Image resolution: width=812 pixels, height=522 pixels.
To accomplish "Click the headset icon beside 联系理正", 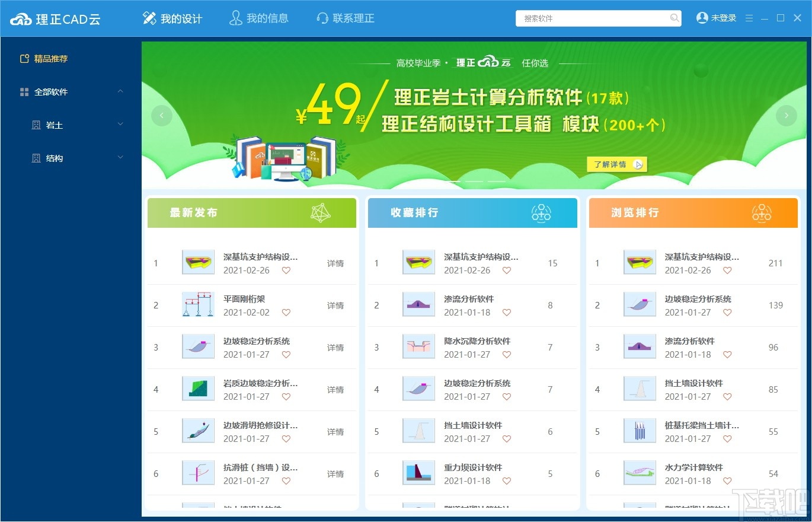I will coord(322,18).
